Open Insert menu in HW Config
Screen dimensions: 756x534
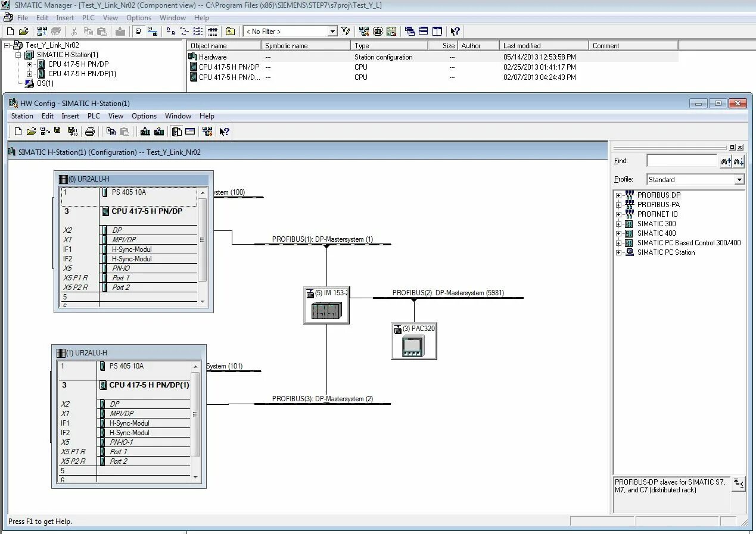[x=70, y=116]
